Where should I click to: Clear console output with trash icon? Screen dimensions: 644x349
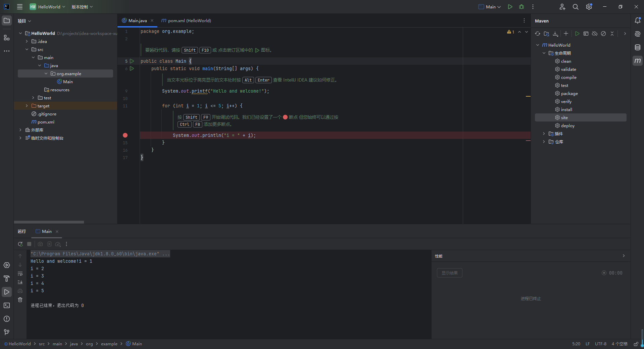coord(20,300)
